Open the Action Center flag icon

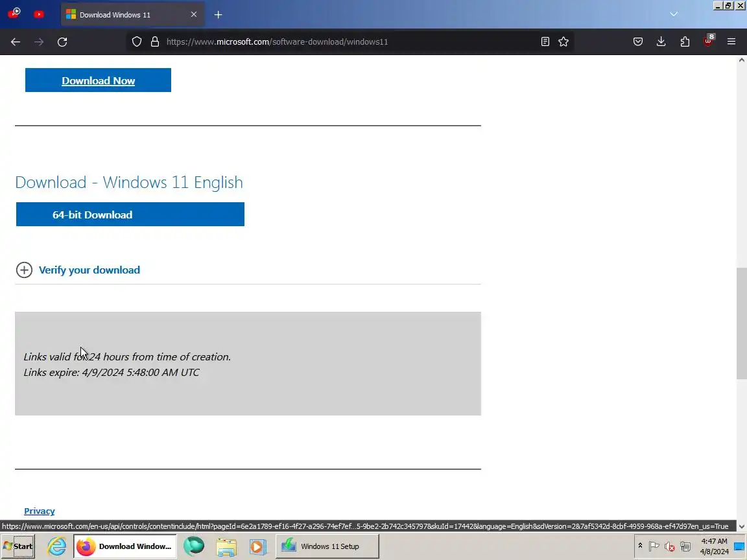[654, 546]
